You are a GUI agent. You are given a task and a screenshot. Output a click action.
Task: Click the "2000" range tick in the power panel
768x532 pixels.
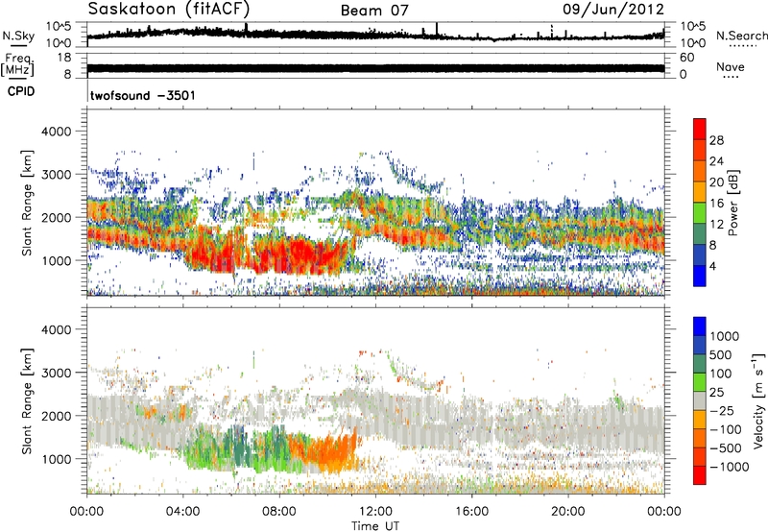56,217
